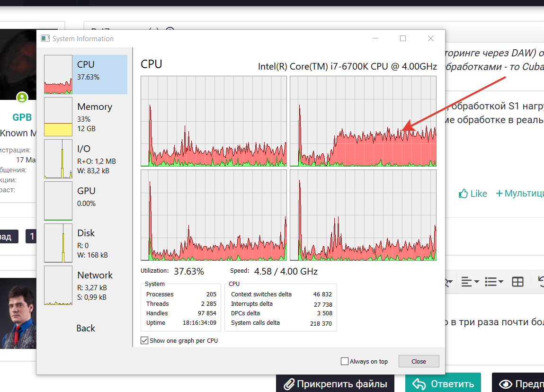Click the reply arrow icon on Ответить
Image resolution: width=544 pixels, height=392 pixels.
419,384
